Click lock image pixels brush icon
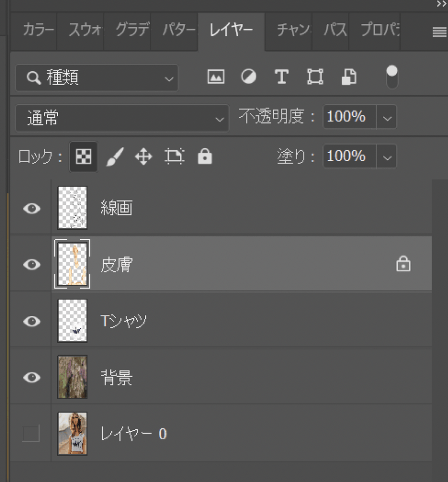This screenshot has height=482, width=448. [113, 157]
